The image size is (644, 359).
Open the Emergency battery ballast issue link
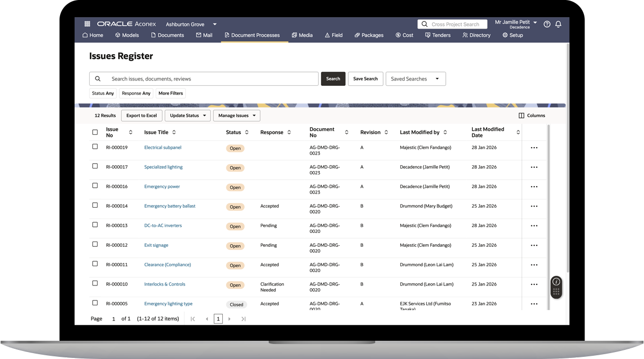pos(170,206)
